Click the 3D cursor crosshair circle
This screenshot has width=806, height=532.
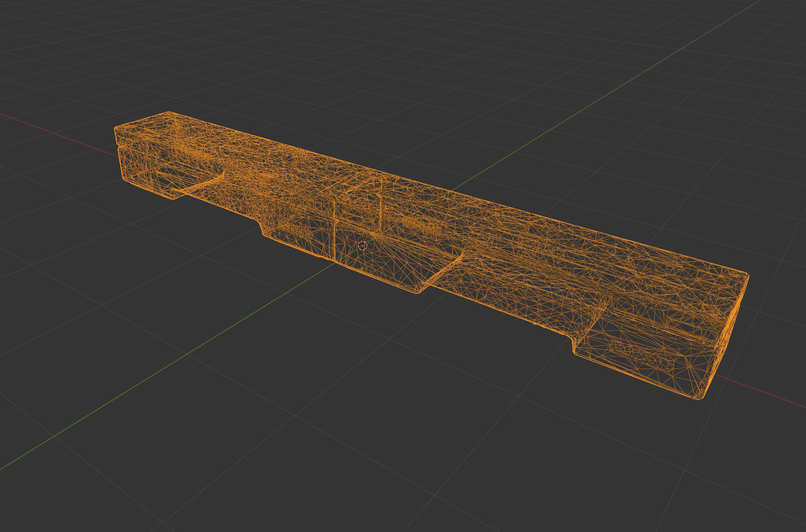coord(363,246)
